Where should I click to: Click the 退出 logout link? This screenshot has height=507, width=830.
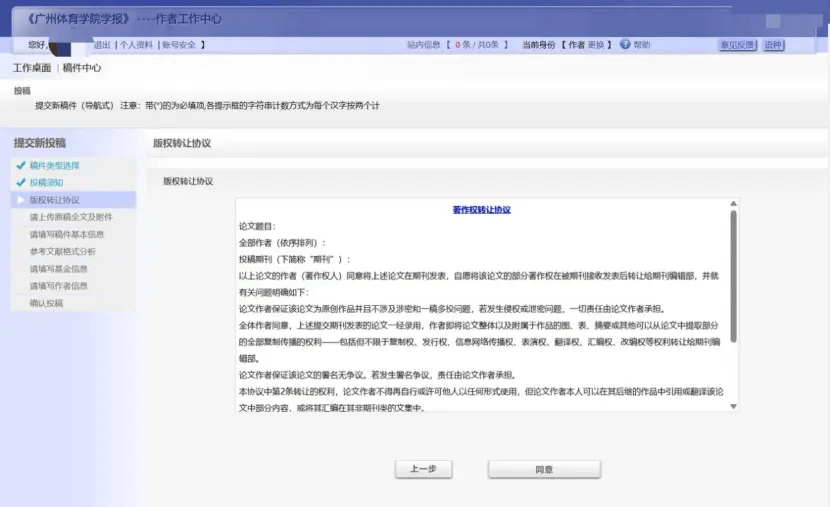click(x=102, y=45)
